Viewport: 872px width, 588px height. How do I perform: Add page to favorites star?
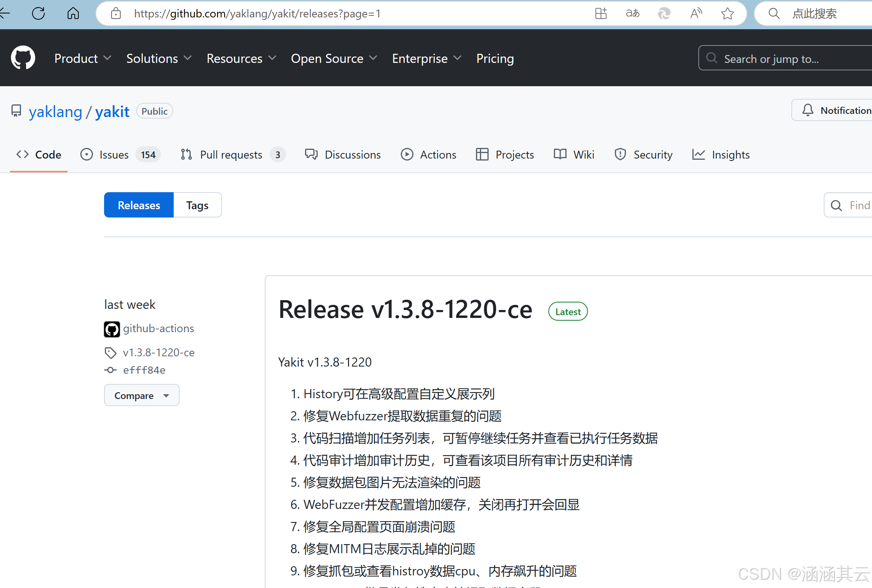tap(727, 13)
